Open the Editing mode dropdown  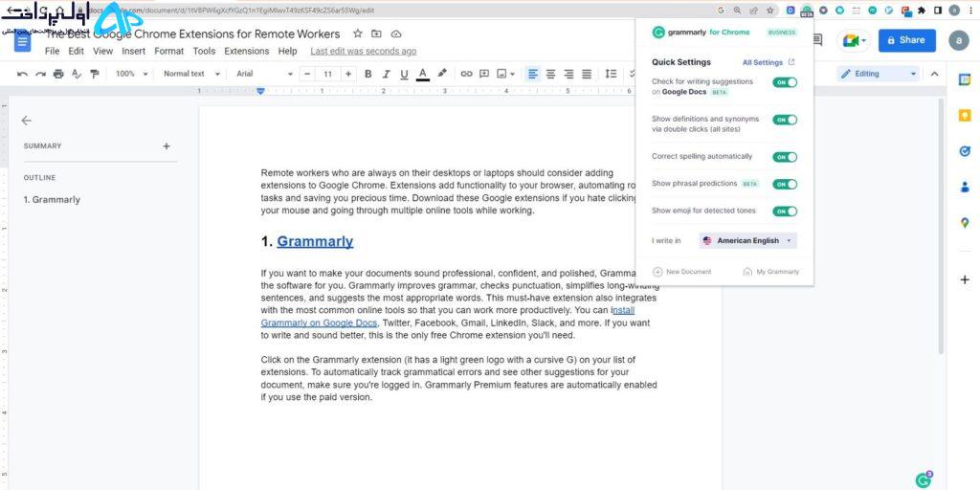pyautogui.click(x=879, y=74)
